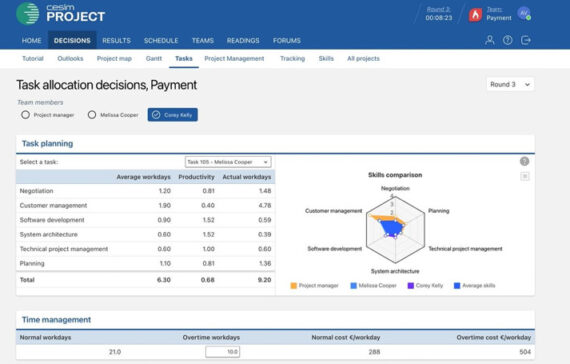Click the help icon in Task planning panel

coord(524,161)
